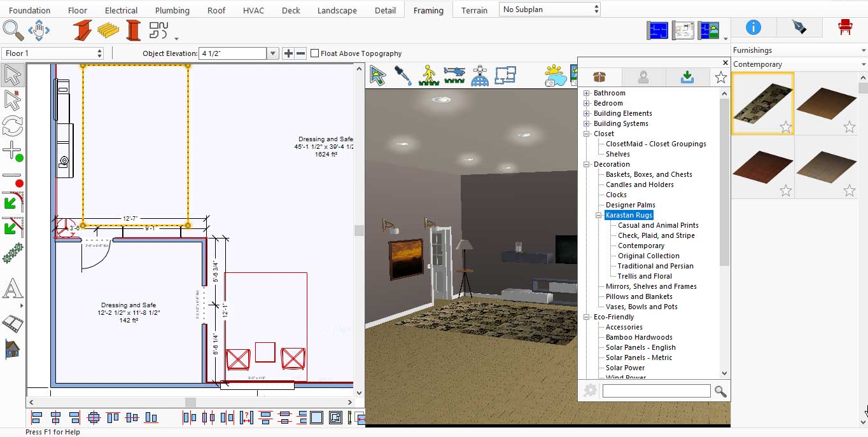Viewport: 868px width, 437px height.
Task: Favorite the first rug thumbnail star
Action: coord(786,127)
